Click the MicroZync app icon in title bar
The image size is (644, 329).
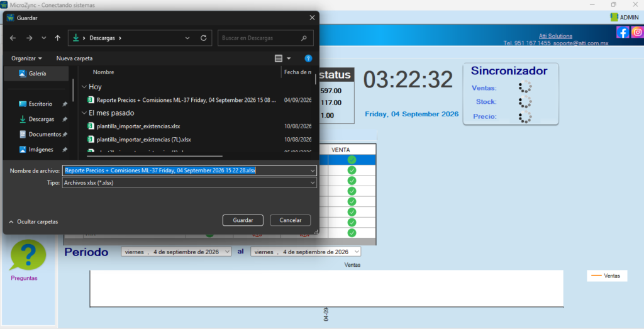4,5
